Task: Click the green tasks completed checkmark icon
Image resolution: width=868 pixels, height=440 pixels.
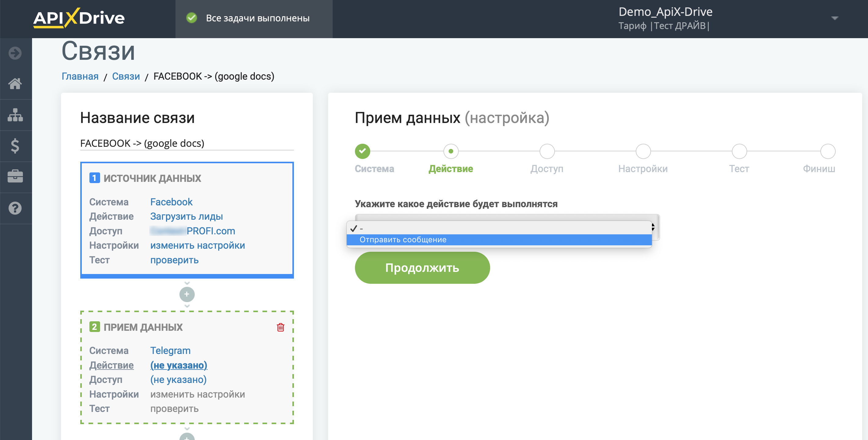Action: (x=192, y=18)
